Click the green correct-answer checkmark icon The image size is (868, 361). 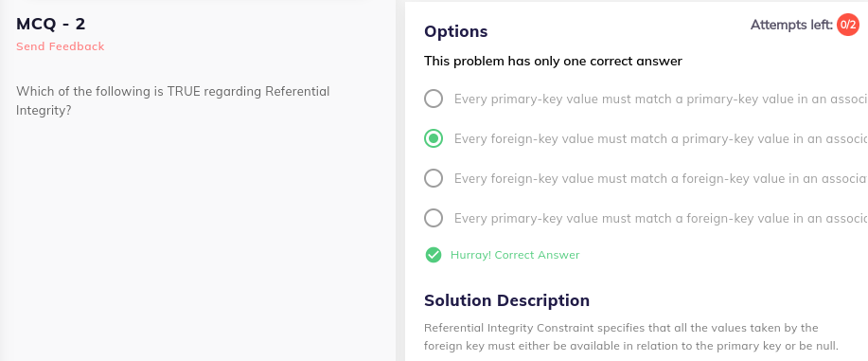click(434, 255)
